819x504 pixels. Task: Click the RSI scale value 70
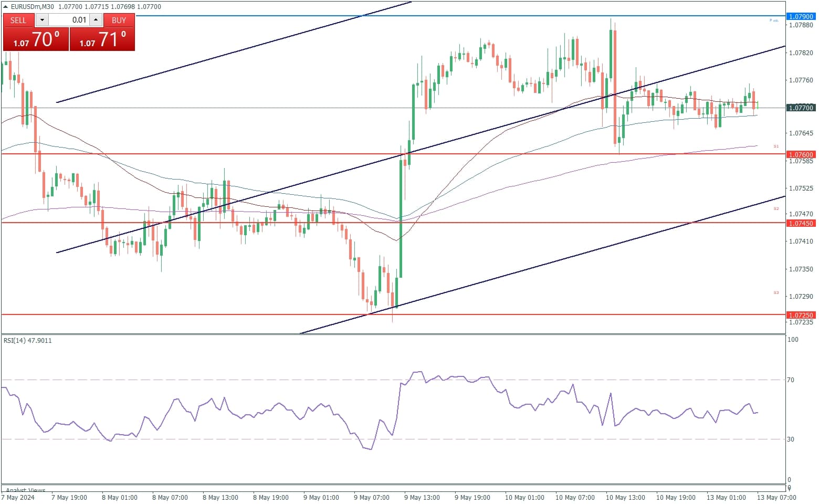[791, 380]
